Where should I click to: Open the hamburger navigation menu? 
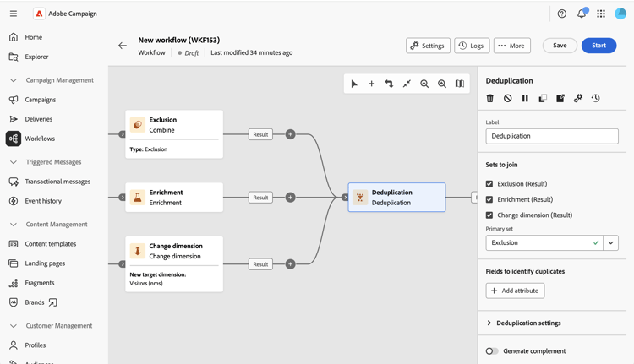(x=14, y=14)
